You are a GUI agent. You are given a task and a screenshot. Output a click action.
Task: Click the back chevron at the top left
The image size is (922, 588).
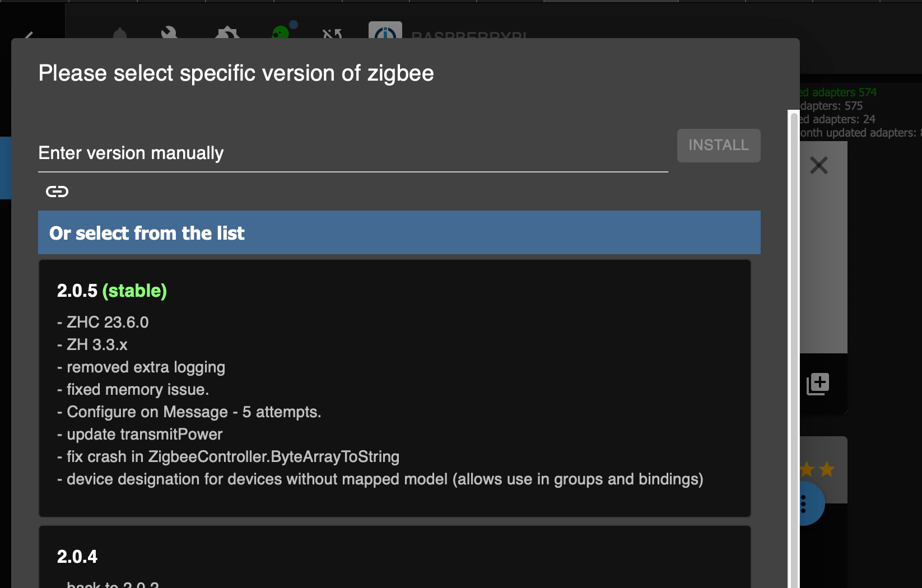[x=29, y=35]
